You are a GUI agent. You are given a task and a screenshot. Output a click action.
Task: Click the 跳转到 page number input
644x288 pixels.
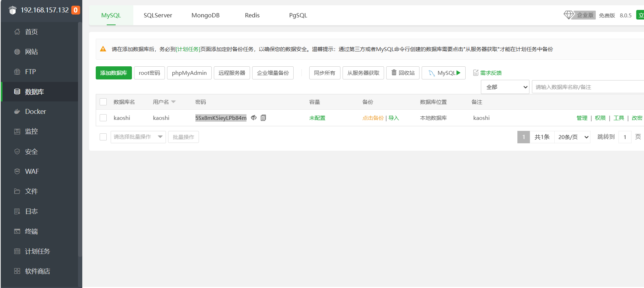tap(625, 137)
